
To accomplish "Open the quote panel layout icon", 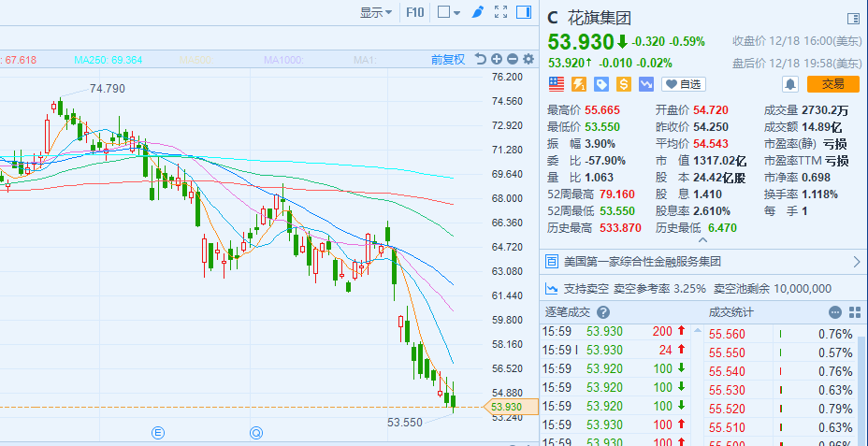I will click(853, 19).
